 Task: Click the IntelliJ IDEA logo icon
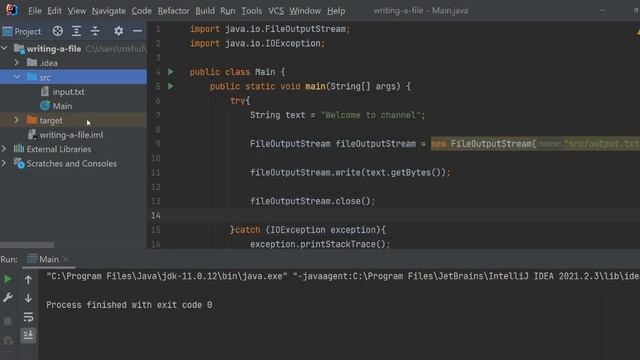[x=11, y=10]
